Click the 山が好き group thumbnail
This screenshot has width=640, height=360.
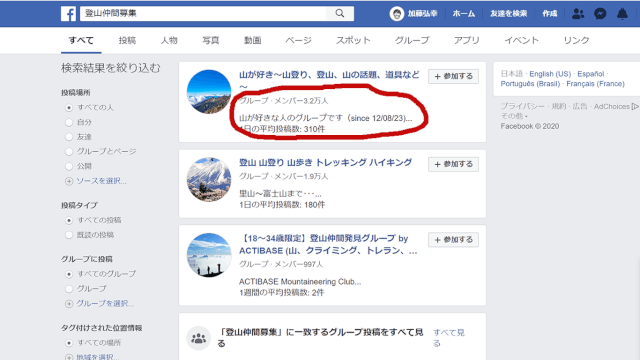[x=209, y=92]
